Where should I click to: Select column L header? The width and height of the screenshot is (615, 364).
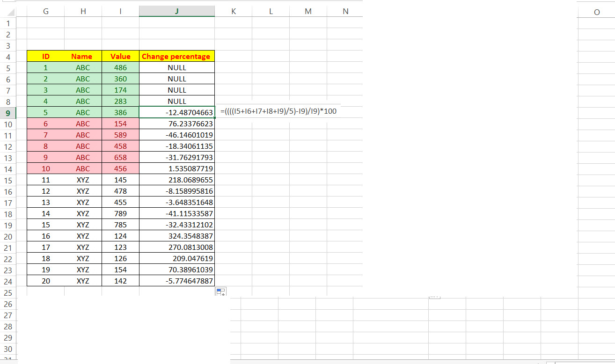pos(271,12)
